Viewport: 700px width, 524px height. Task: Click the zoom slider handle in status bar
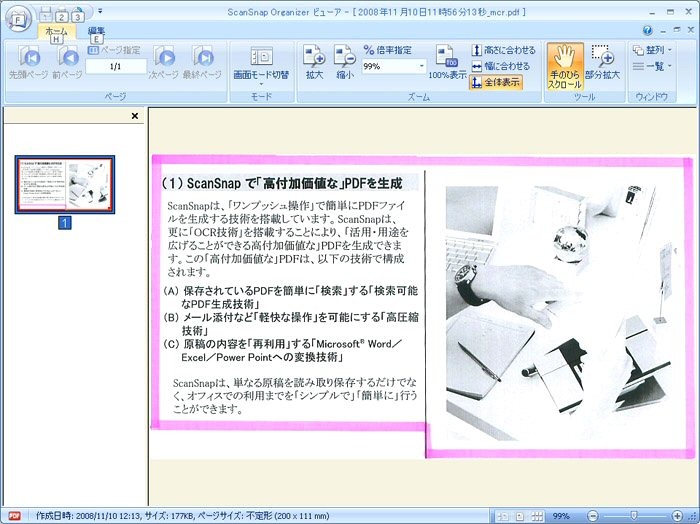click(x=633, y=516)
